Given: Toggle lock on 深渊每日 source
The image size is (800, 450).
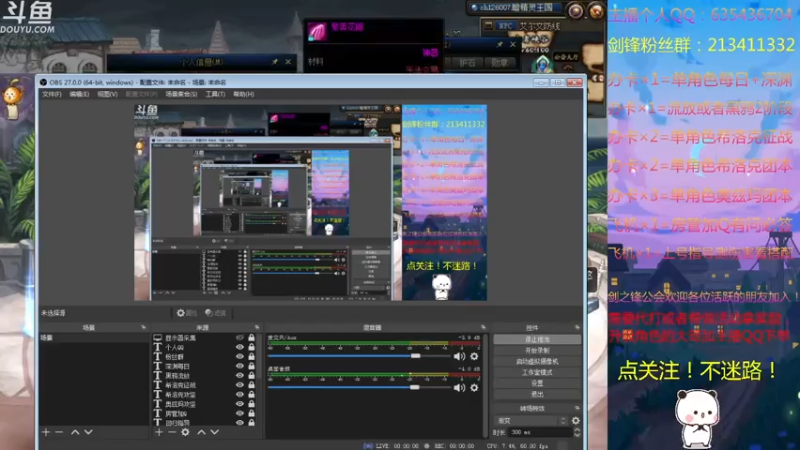Looking at the screenshot, I should (x=251, y=366).
